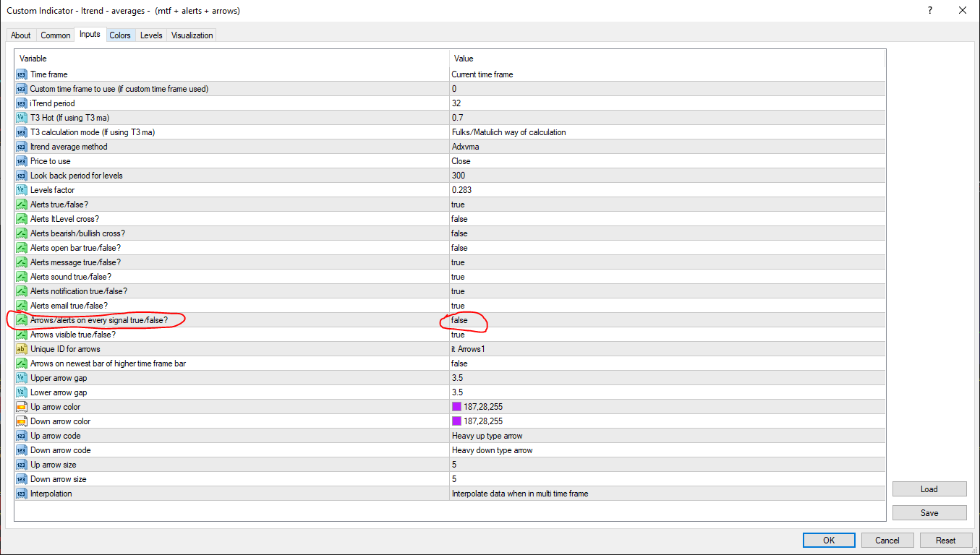
Task: Toggle the Alerts email true/false? value
Action: tap(458, 306)
